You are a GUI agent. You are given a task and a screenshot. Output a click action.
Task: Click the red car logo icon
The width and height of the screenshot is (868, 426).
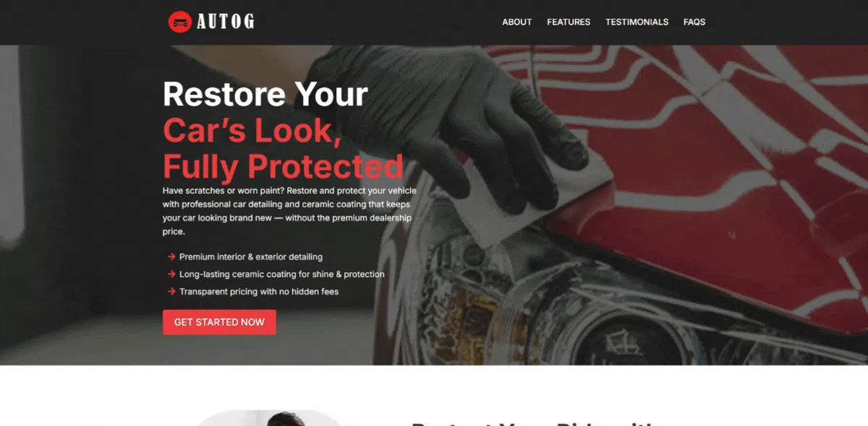click(x=179, y=22)
